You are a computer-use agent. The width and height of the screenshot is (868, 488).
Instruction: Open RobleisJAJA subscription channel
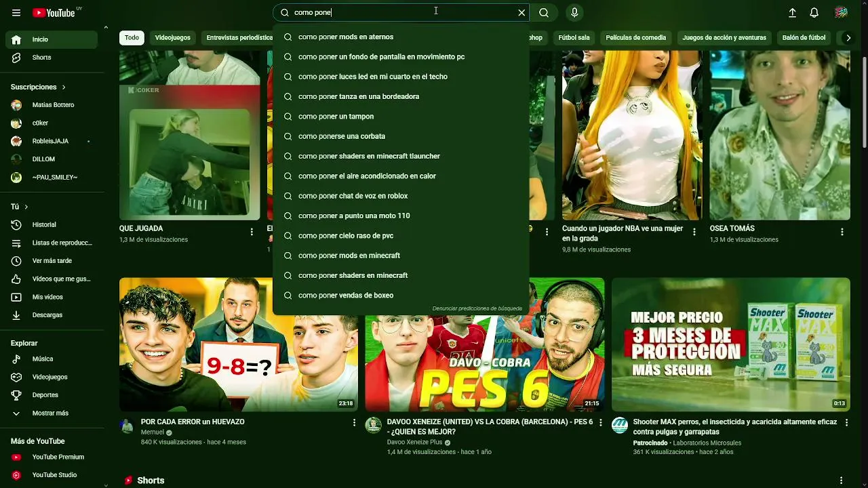point(52,141)
